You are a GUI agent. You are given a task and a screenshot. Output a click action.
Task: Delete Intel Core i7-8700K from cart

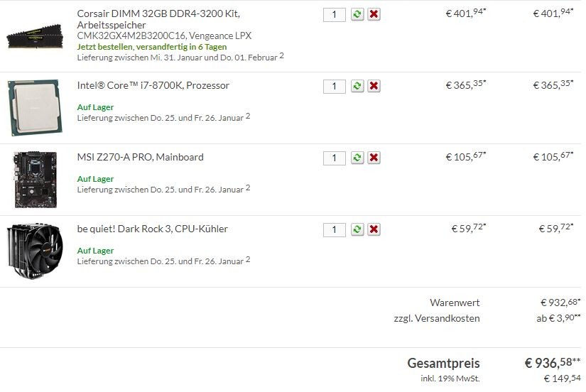(x=374, y=86)
